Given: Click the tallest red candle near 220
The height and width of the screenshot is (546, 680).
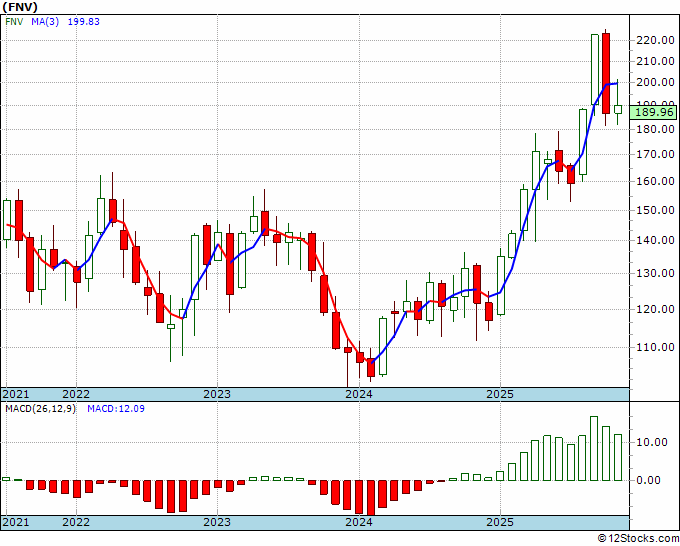Looking at the screenshot, I should click(x=606, y=73).
